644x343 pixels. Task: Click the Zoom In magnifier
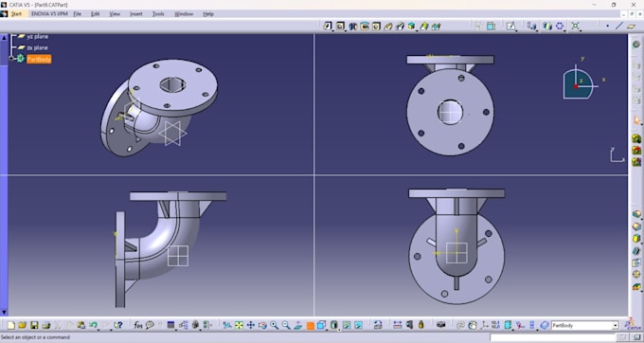pos(274,325)
